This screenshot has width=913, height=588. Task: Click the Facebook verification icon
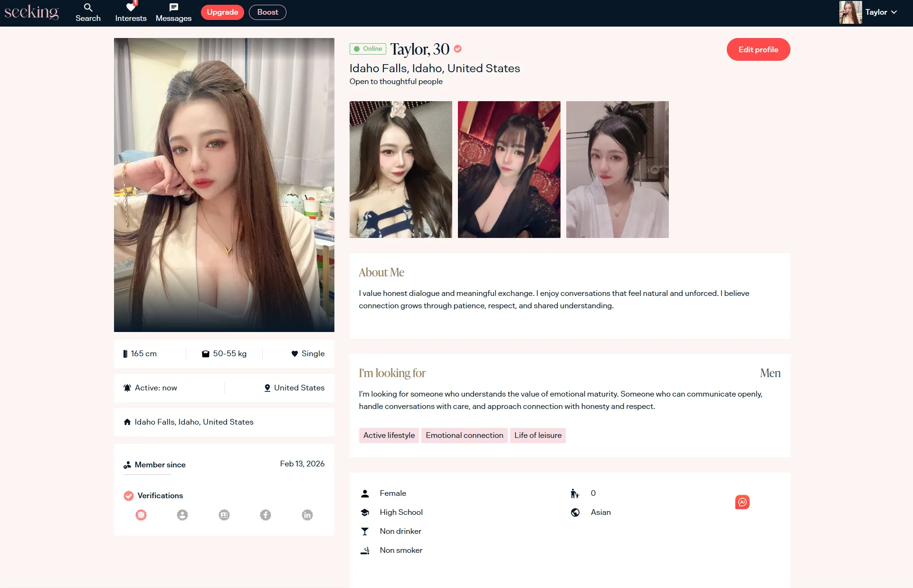tap(266, 515)
